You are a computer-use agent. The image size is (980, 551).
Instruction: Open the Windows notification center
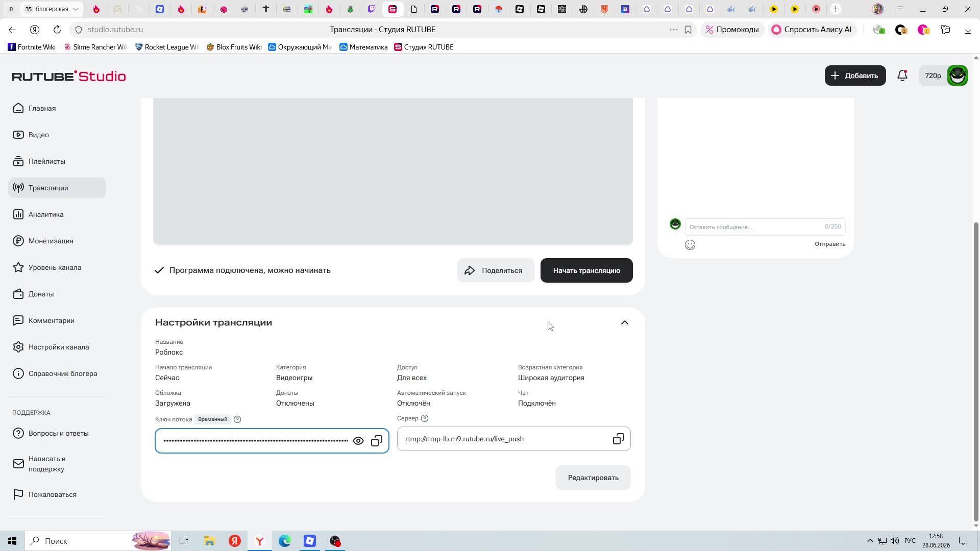coord(963,541)
